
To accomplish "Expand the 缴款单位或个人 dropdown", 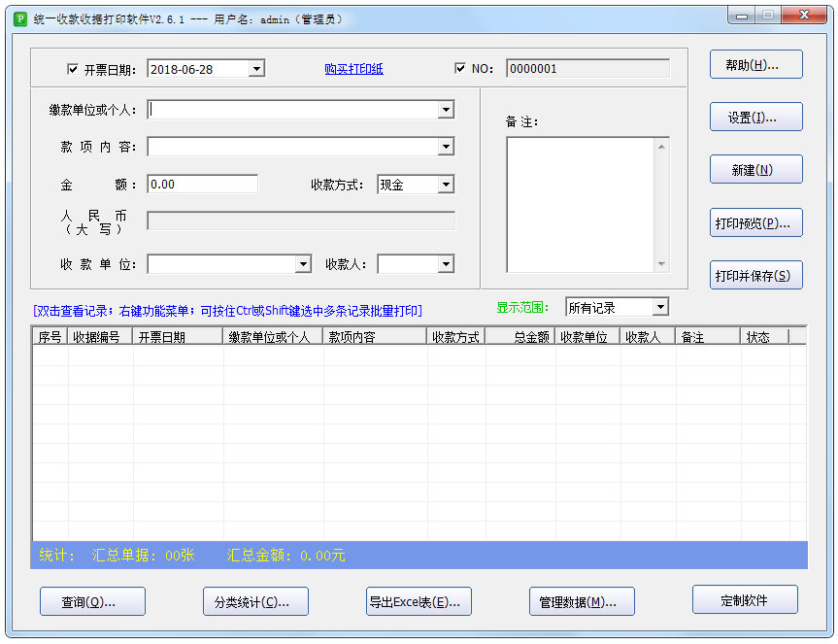I will tap(446, 110).
